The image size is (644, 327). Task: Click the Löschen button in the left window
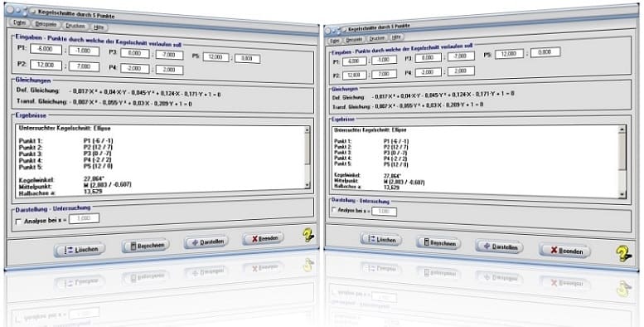pos(80,249)
